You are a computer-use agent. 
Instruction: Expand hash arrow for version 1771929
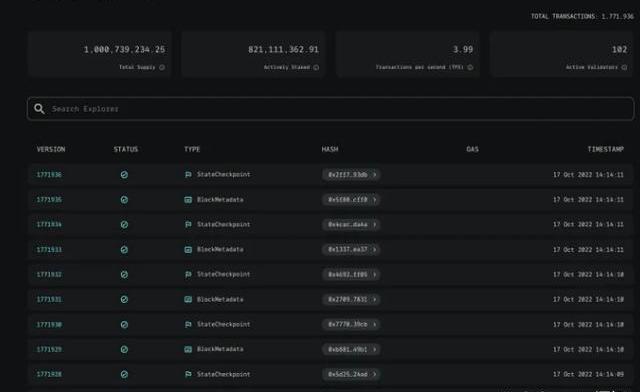(374, 350)
